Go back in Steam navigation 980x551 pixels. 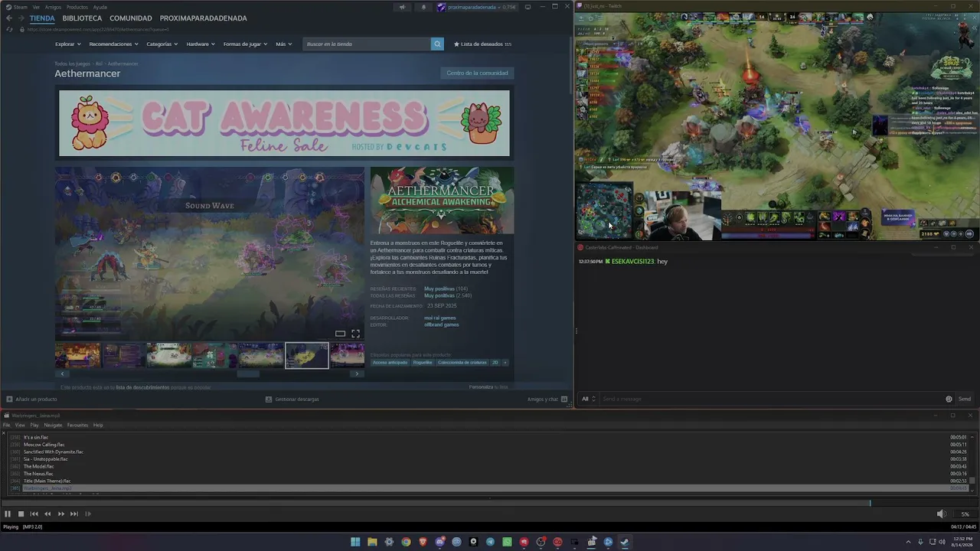pos(9,18)
